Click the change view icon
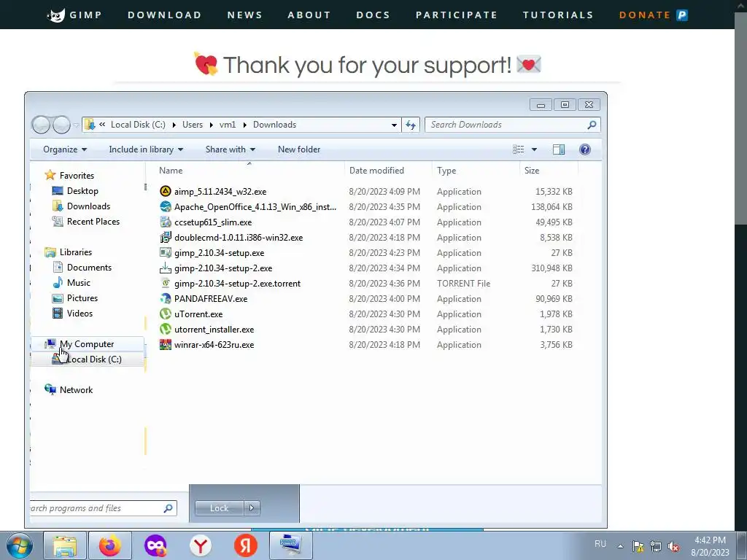The width and height of the screenshot is (747, 560). [x=519, y=149]
